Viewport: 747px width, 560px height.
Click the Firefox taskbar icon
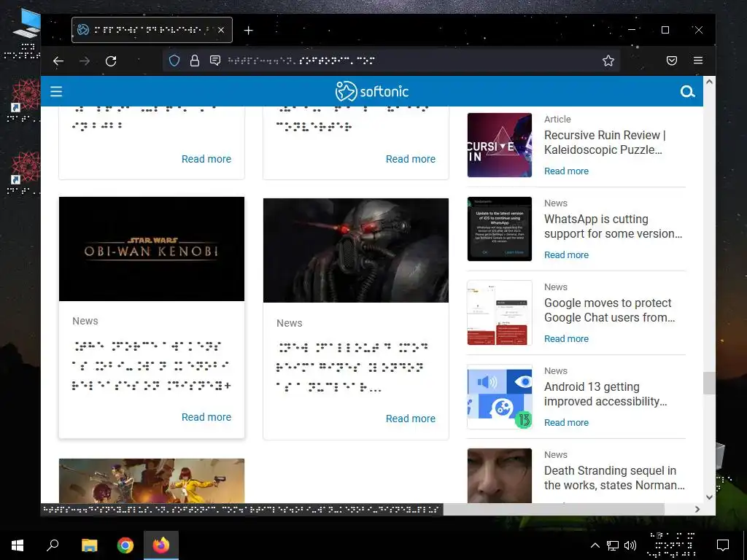click(x=161, y=545)
